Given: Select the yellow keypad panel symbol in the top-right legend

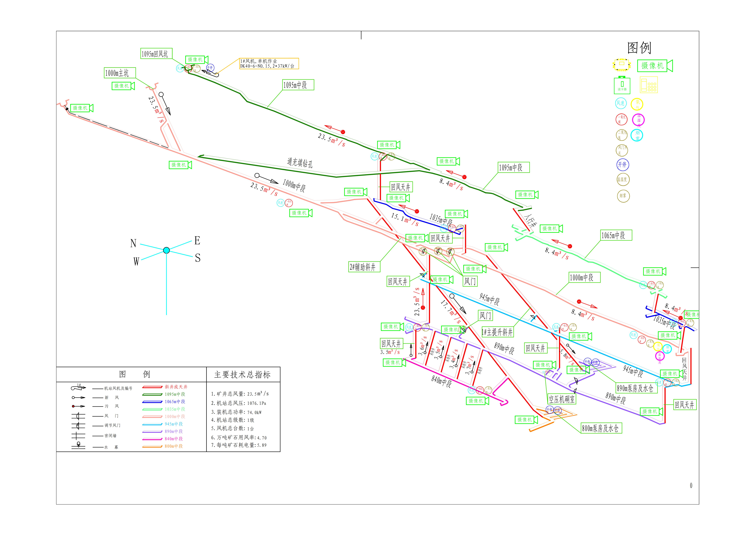Looking at the screenshot, I should pyautogui.click(x=649, y=85).
